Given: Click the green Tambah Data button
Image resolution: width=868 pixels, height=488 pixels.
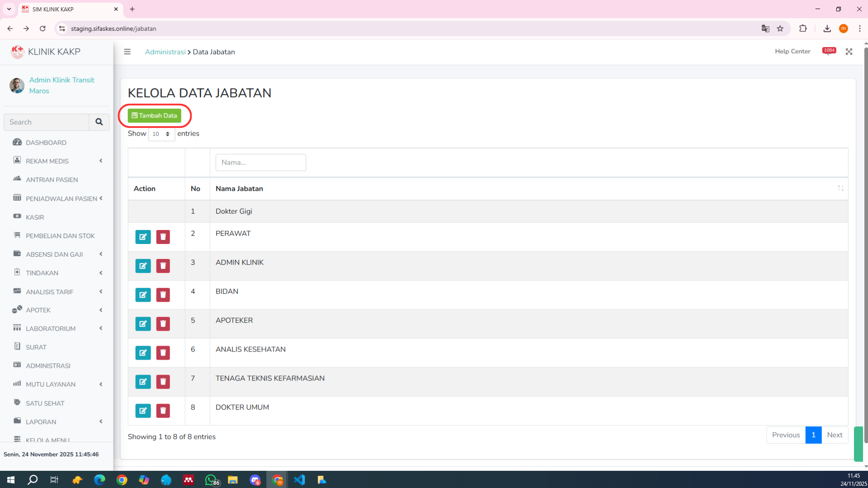Looking at the screenshot, I should [154, 116].
